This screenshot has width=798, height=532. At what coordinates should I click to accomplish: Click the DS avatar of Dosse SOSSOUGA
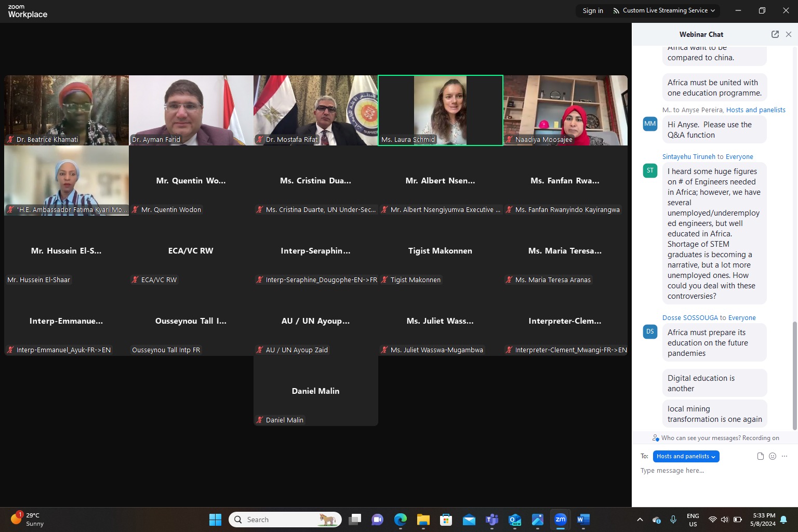(x=650, y=332)
